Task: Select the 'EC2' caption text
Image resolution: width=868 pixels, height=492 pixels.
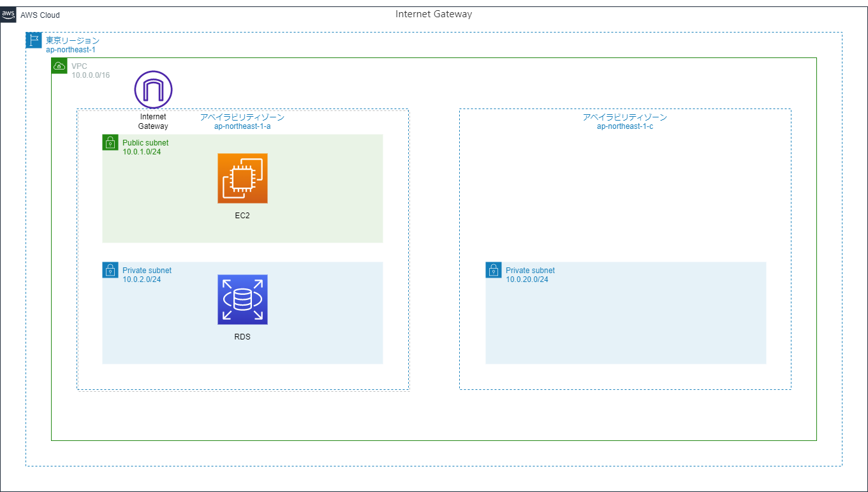Action: tap(242, 216)
